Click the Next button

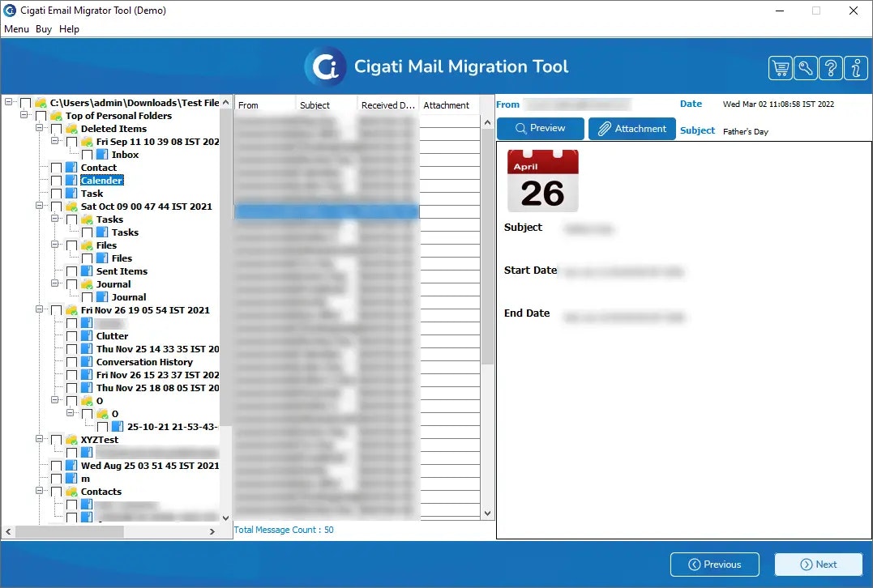(819, 564)
